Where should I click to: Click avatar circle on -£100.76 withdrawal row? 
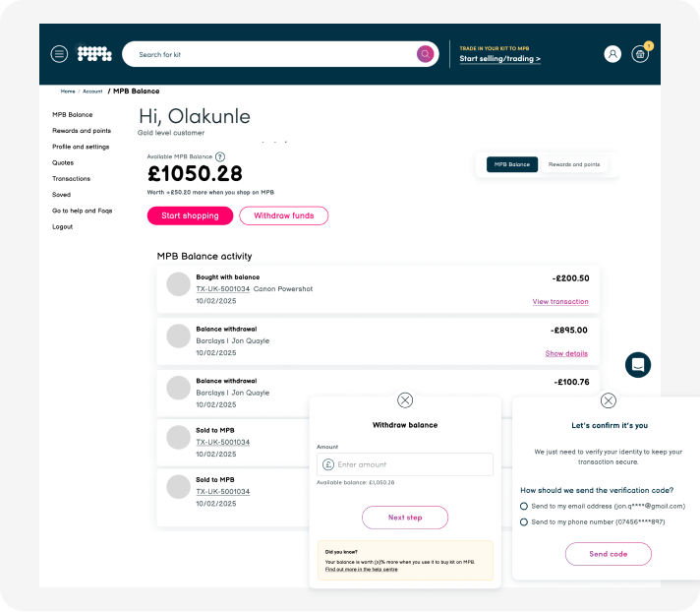(x=179, y=388)
